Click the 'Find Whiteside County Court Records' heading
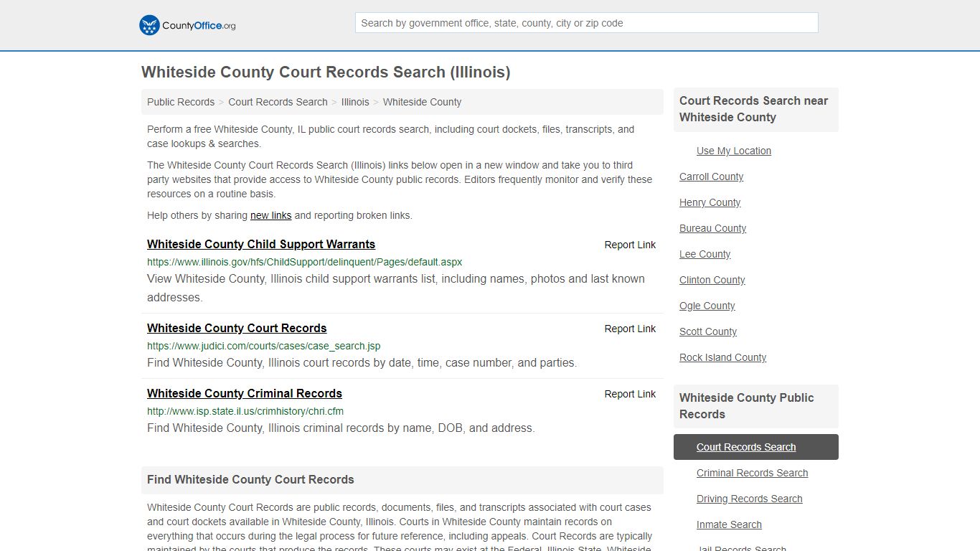Viewport: 980px width, 551px height. click(250, 479)
